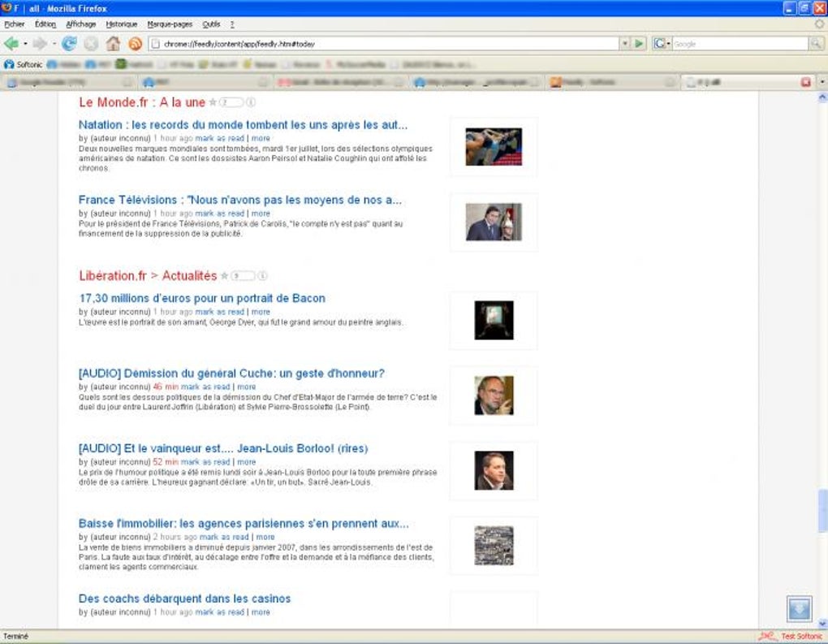Click the orange RSS feed icon
This screenshot has height=644, width=828.
tap(135, 43)
